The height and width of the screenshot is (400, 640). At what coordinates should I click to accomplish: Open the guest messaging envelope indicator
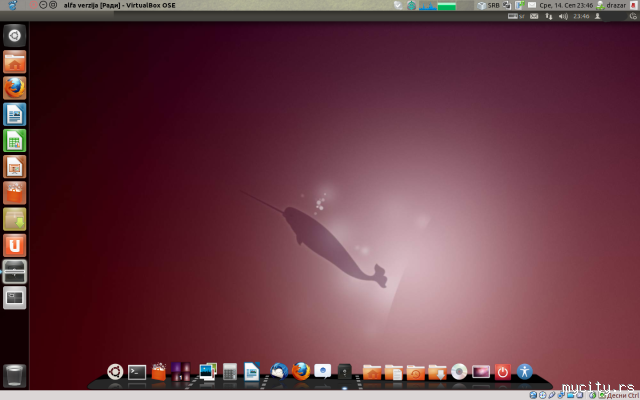click(534, 16)
